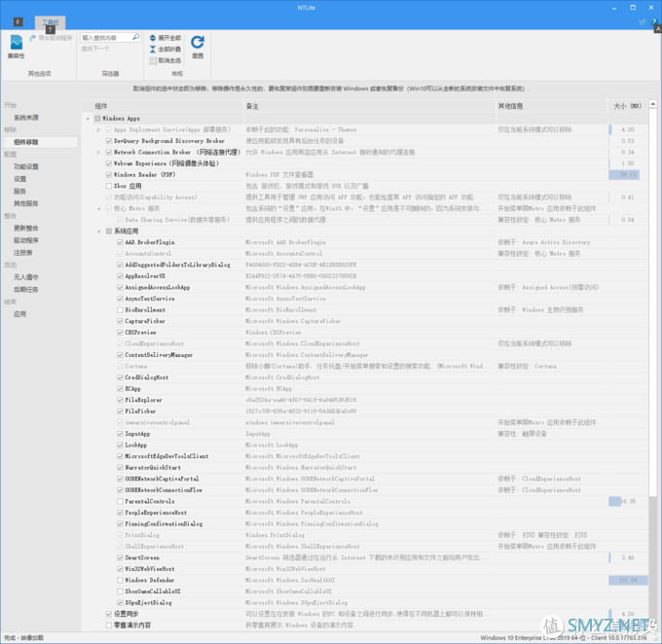
Task: Open 功能设置 in the sidebar
Action: (x=26, y=166)
